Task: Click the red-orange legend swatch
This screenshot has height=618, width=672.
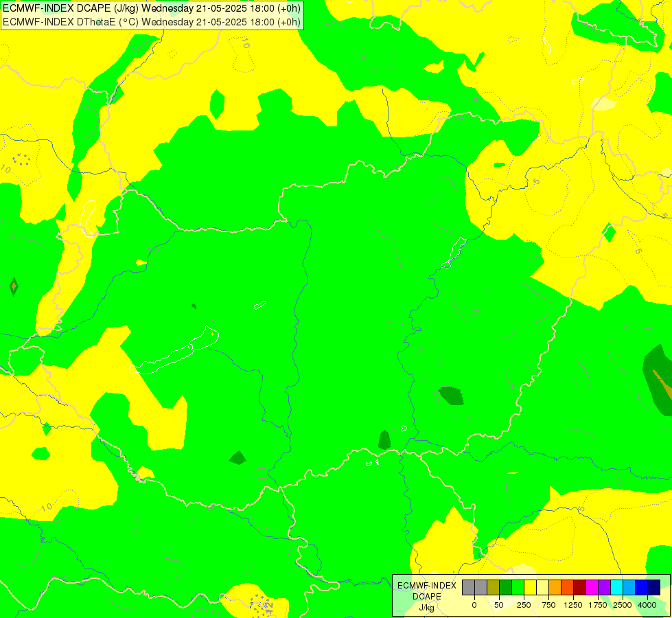Action: coord(568,587)
